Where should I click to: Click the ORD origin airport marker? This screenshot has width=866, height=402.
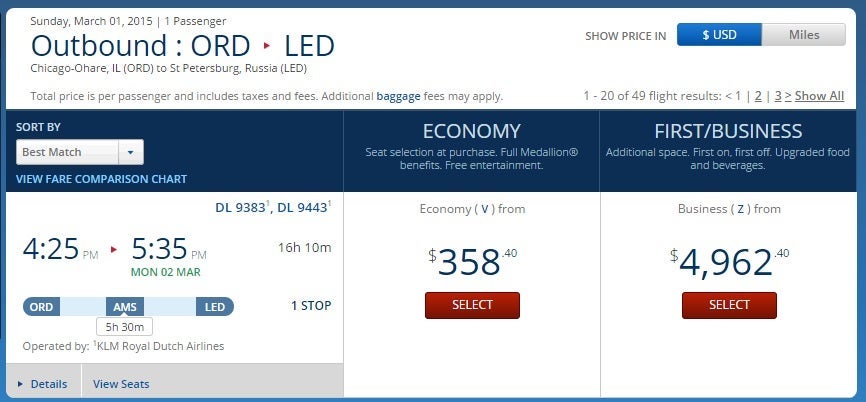tap(41, 307)
